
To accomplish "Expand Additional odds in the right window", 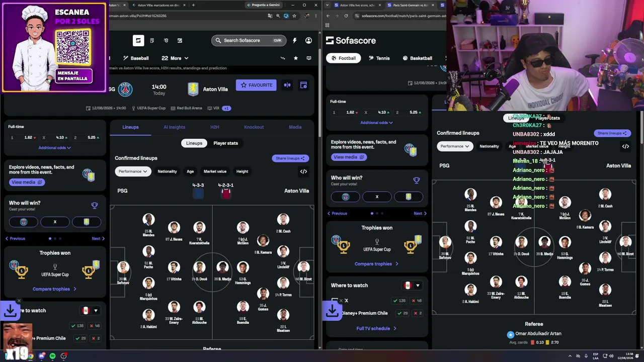I will click(377, 123).
